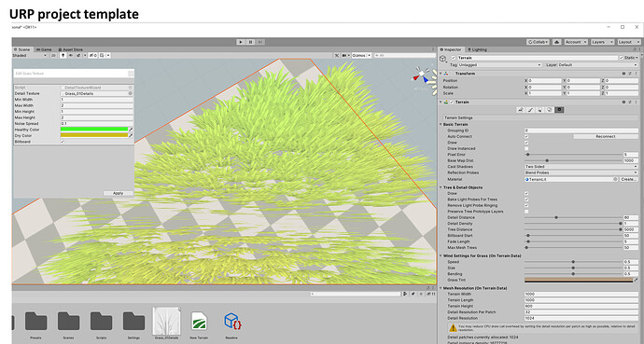Select the Paint Trees tool icon
The image size is (644, 344).
click(540, 110)
